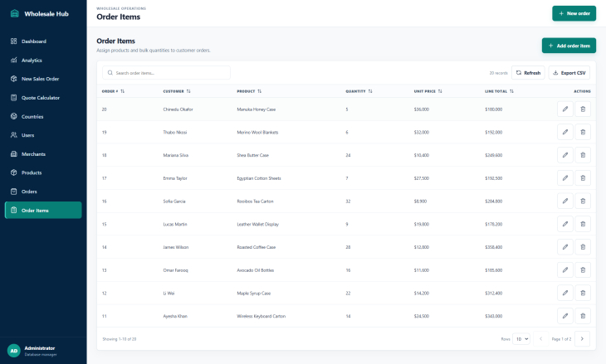Delete Maple Syrup Case order item
The width and height of the screenshot is (606, 364).
[x=583, y=293]
